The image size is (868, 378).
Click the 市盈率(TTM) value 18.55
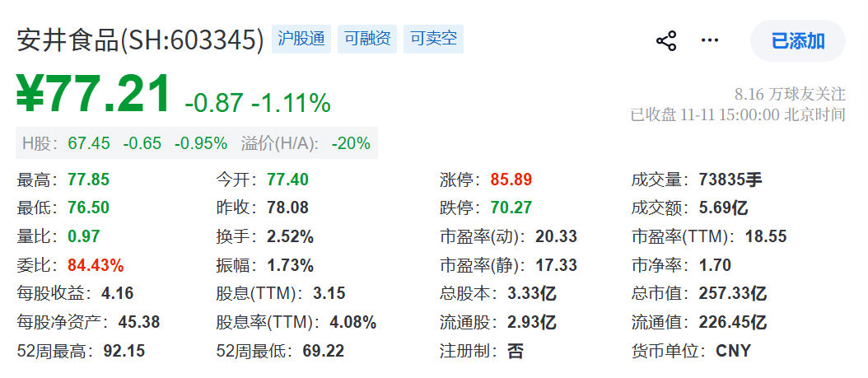click(x=766, y=237)
